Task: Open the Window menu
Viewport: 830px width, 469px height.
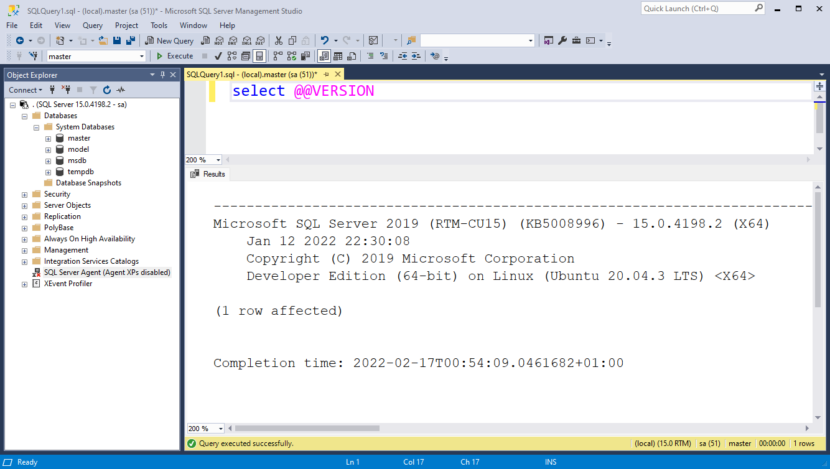Action: [193, 25]
